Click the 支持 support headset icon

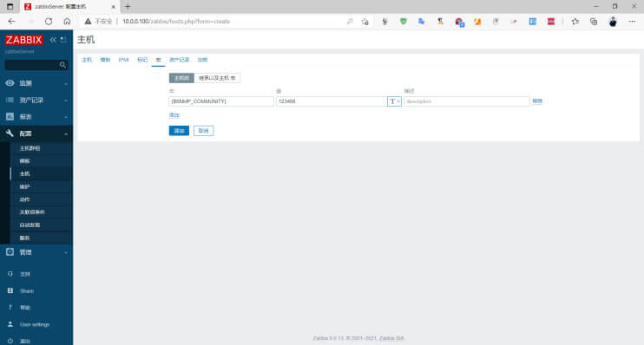click(x=10, y=274)
